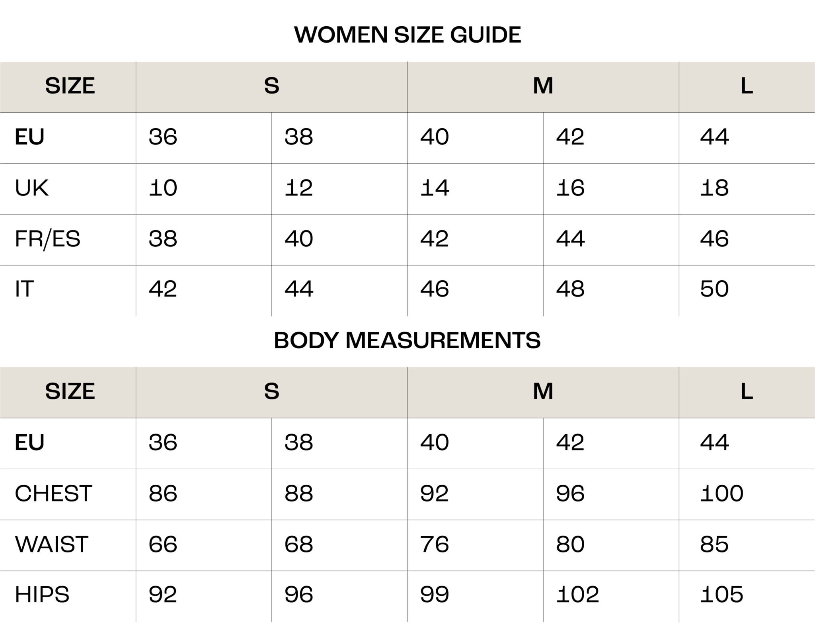The height and width of the screenshot is (644, 815).
Task: Select the FR/ES row label
Action: coord(47,239)
